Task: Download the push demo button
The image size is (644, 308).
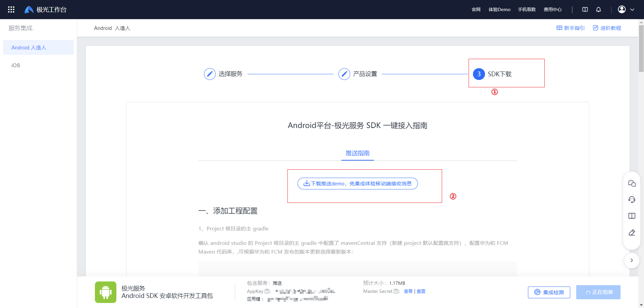Action: (x=358, y=183)
